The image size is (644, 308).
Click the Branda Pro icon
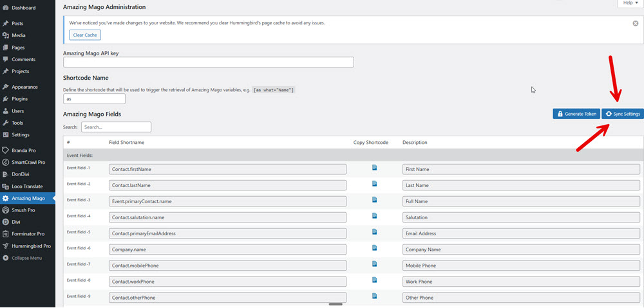5,150
